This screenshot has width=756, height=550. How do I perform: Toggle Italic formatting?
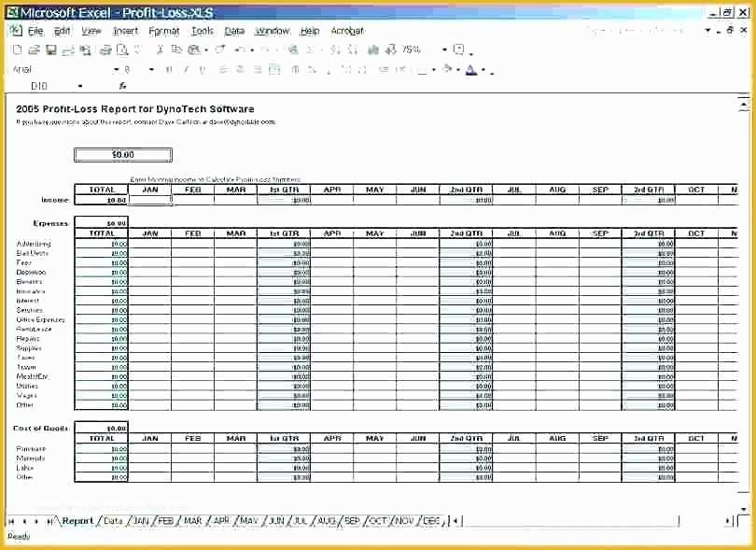(186, 70)
